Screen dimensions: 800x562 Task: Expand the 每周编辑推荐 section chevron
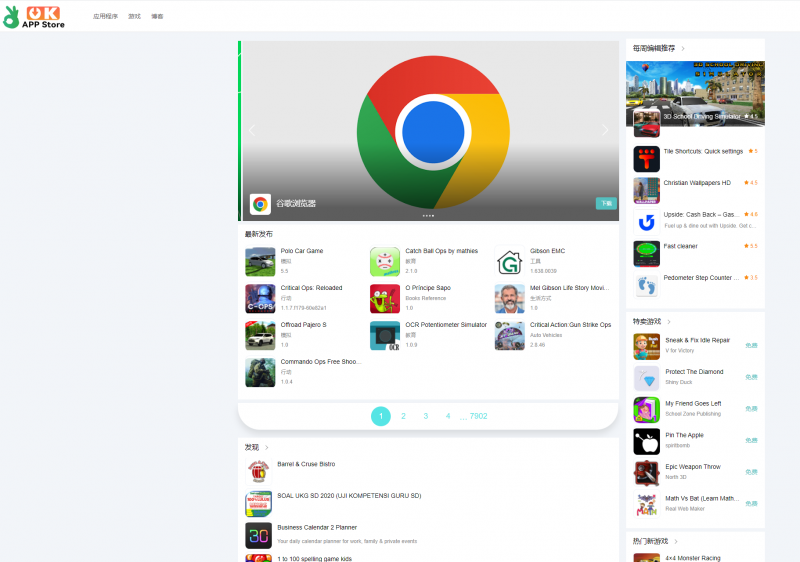683,48
